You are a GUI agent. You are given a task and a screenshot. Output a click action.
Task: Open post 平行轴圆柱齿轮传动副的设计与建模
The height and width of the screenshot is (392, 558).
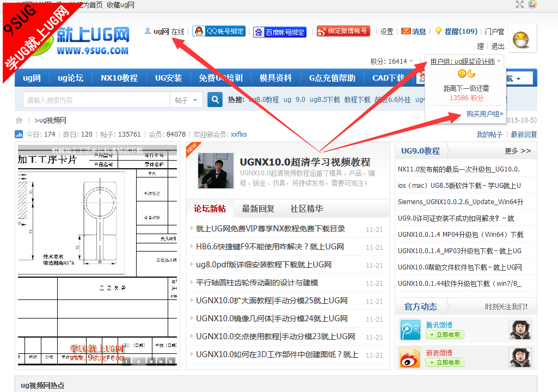[x=256, y=283]
